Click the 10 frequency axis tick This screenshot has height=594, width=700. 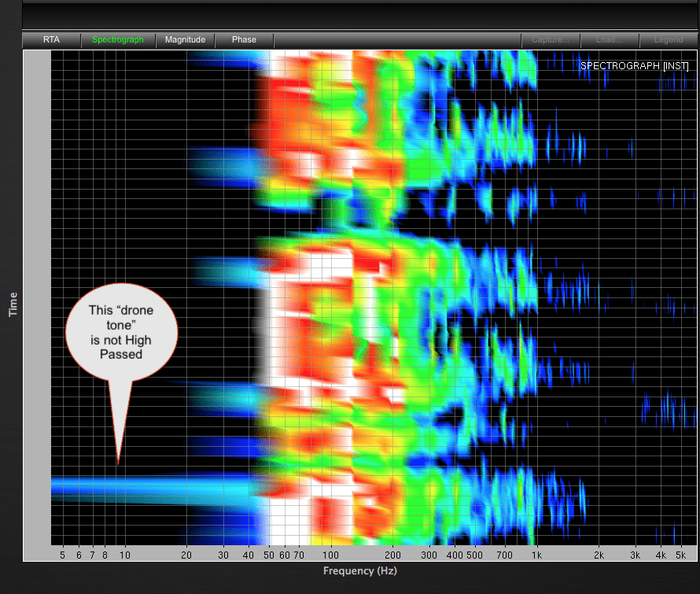[124, 555]
